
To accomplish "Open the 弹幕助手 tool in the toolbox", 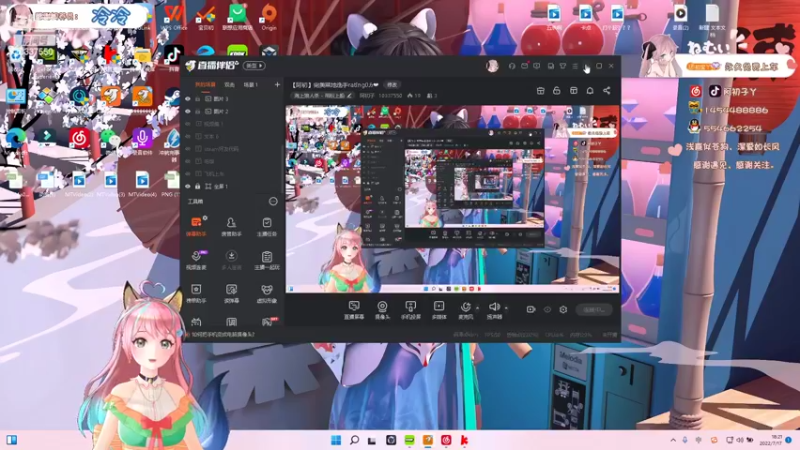I will click(x=196, y=226).
